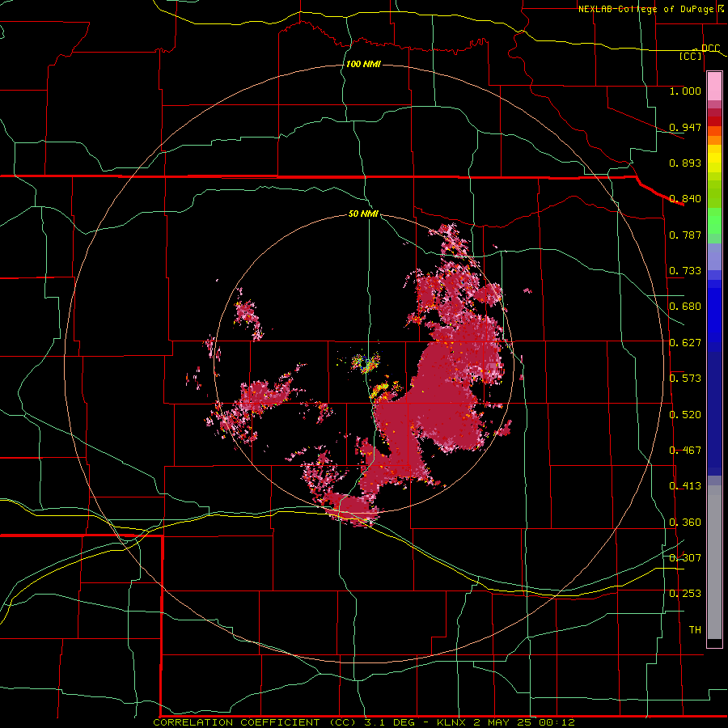Image resolution: width=728 pixels, height=728 pixels.
Task: Select the 0.573 scale value
Action: [x=685, y=379]
